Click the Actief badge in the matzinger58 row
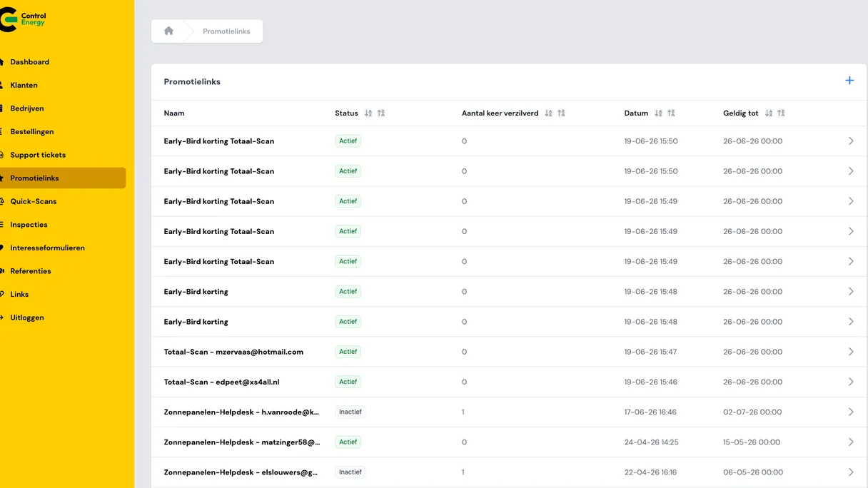The height and width of the screenshot is (488, 868). point(348,442)
